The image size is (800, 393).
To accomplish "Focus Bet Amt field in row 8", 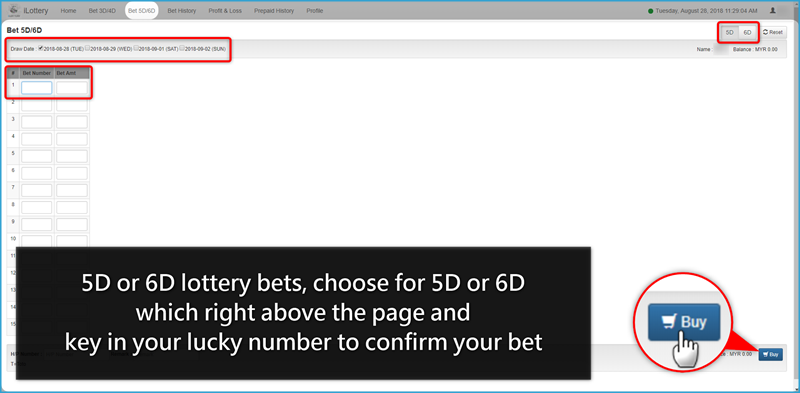I will 72,208.
